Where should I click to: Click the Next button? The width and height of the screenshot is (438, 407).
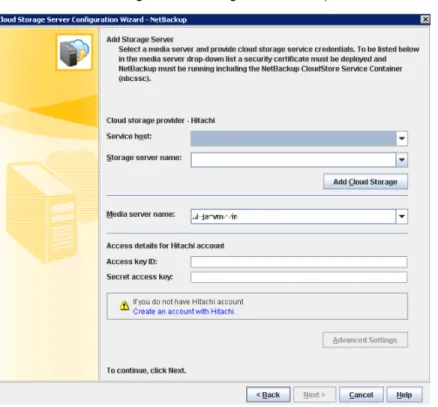[x=315, y=395]
